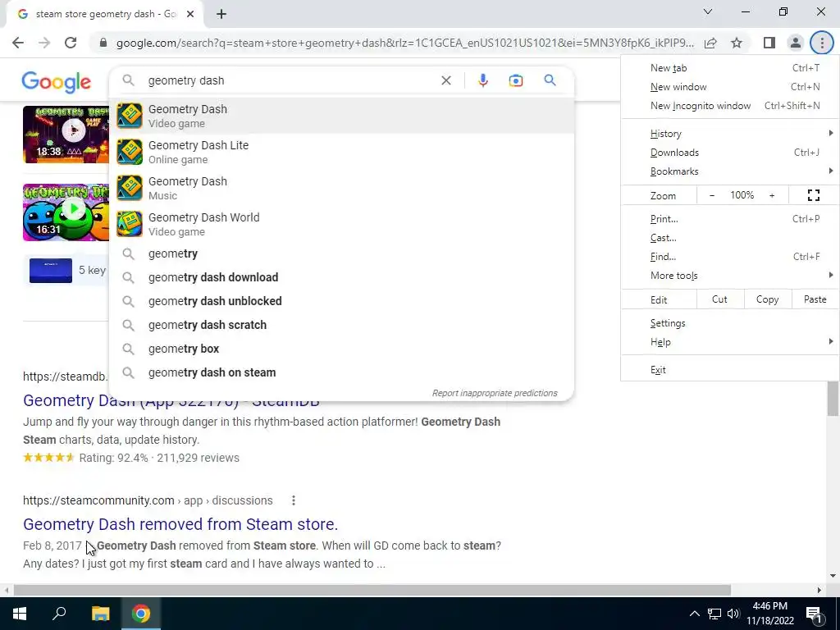
Task: Reload the page with the refresh icon
Action: click(x=71, y=43)
